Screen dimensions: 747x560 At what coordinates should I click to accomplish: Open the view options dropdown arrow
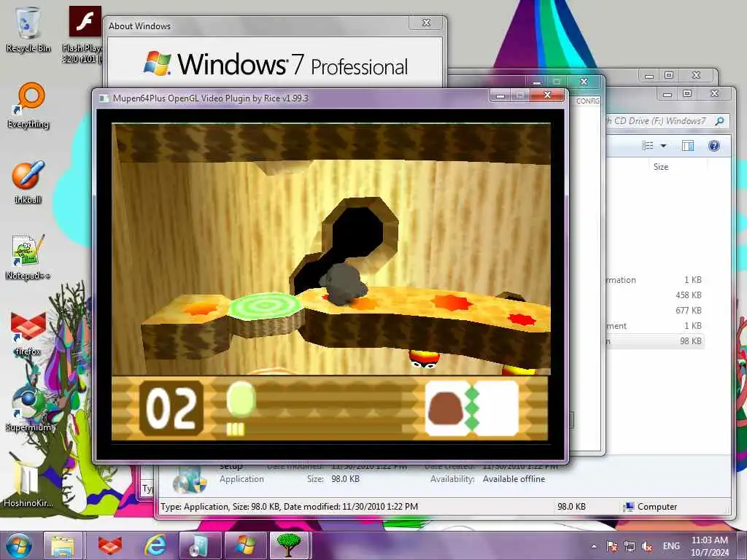(x=663, y=146)
